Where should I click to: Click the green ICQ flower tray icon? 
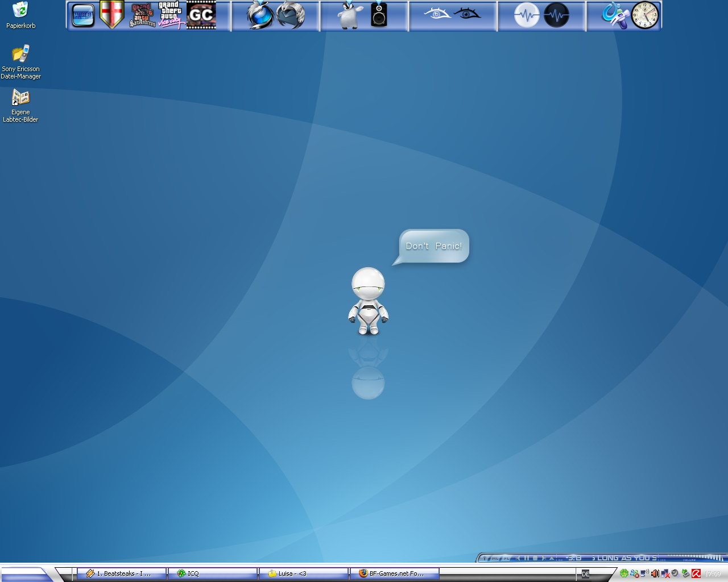(624, 573)
